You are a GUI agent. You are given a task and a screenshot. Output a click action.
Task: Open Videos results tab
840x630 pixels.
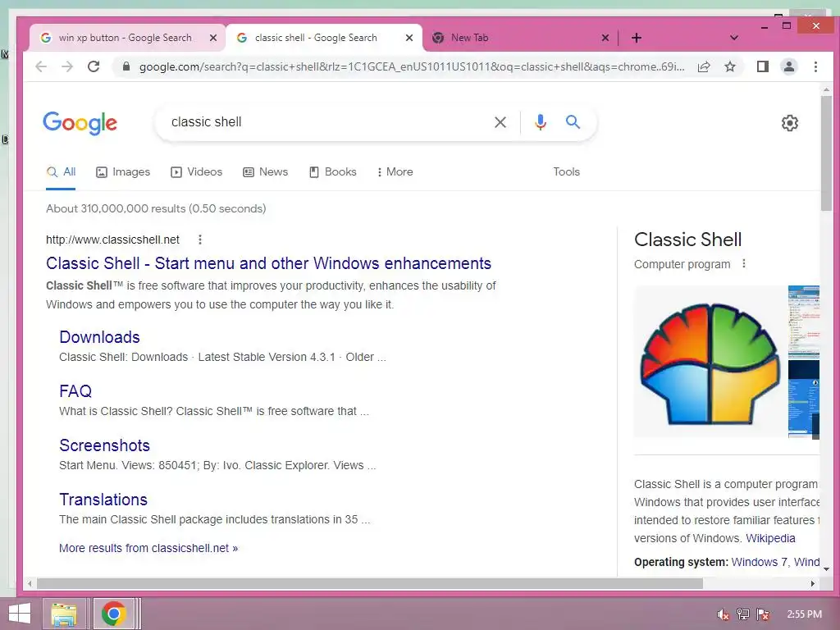point(197,172)
